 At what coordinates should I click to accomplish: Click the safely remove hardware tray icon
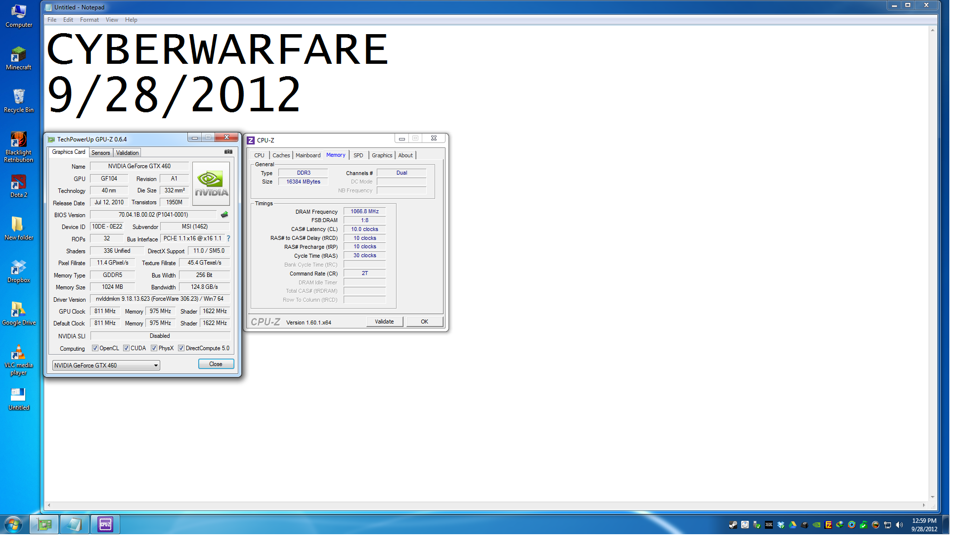coord(757,525)
